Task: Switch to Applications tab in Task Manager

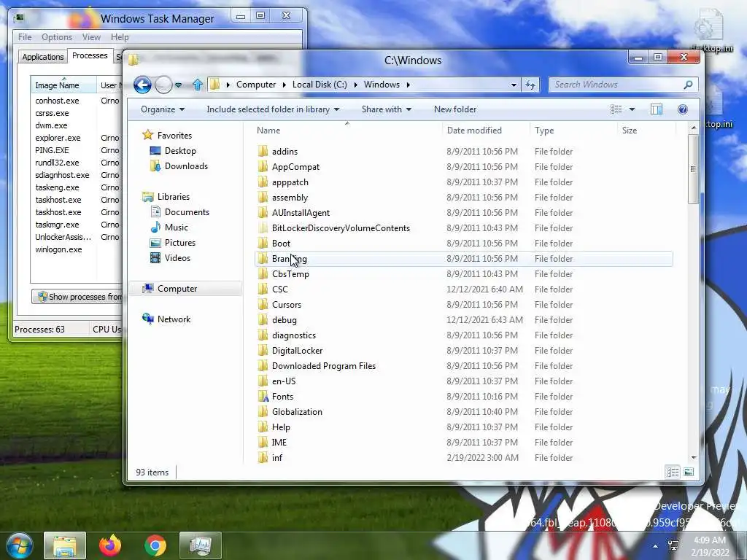Action: coord(43,57)
